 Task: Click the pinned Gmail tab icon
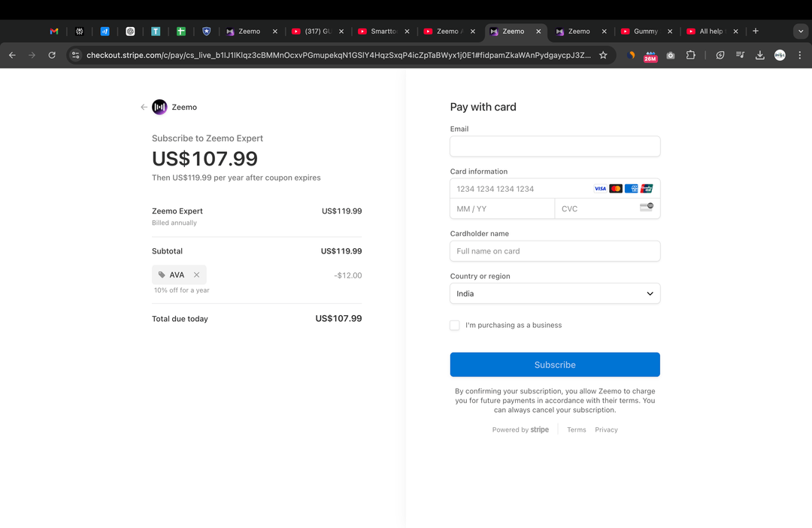point(54,32)
